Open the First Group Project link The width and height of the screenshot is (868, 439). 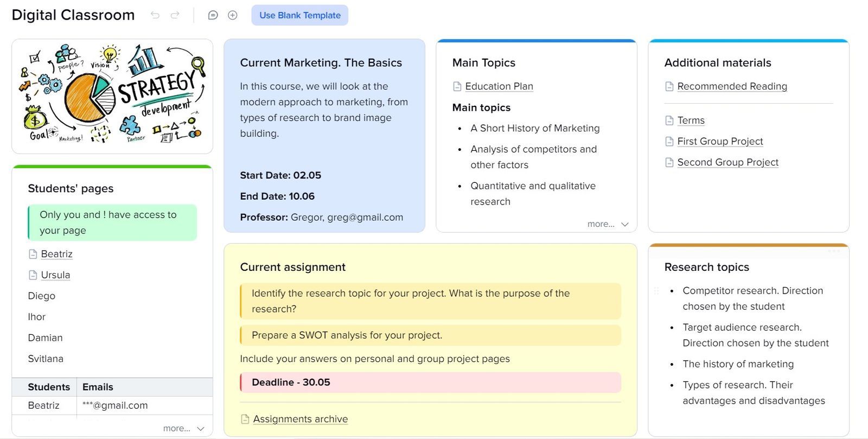coord(720,141)
